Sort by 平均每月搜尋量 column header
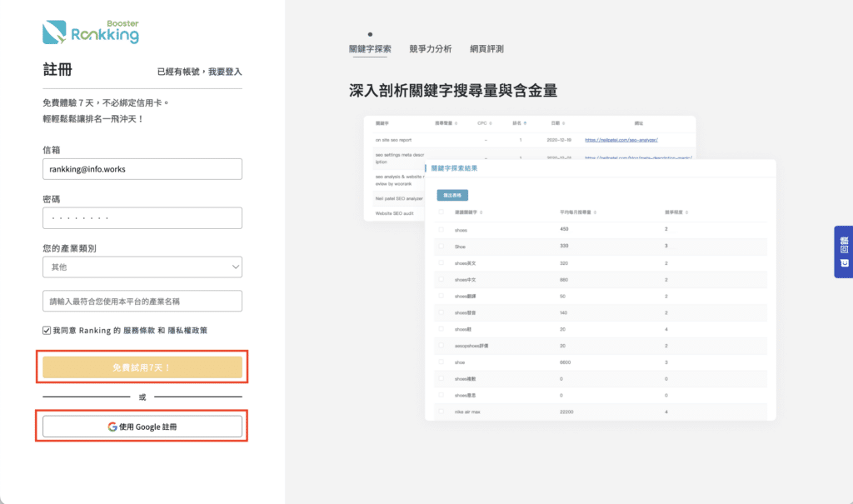 [x=580, y=212]
